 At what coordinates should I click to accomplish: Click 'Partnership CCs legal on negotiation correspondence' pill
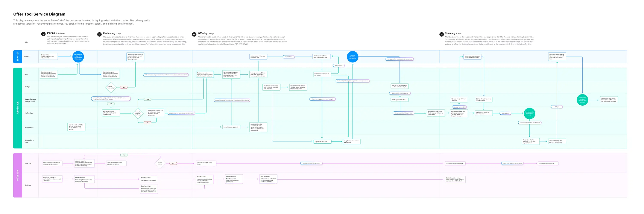[x=352, y=81]
